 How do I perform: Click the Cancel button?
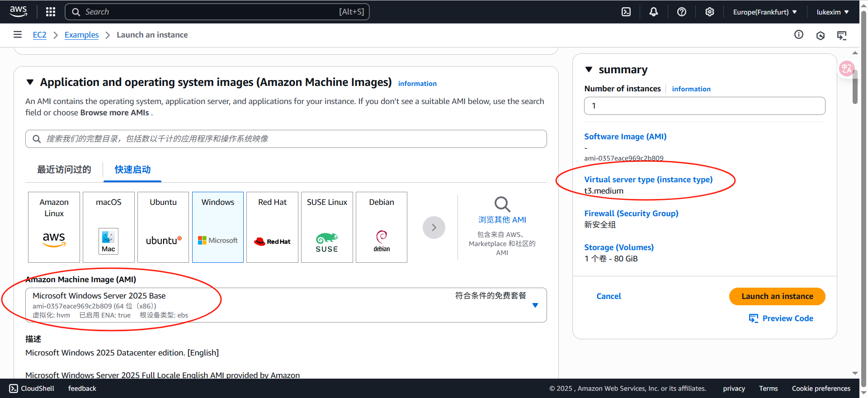pyautogui.click(x=609, y=296)
